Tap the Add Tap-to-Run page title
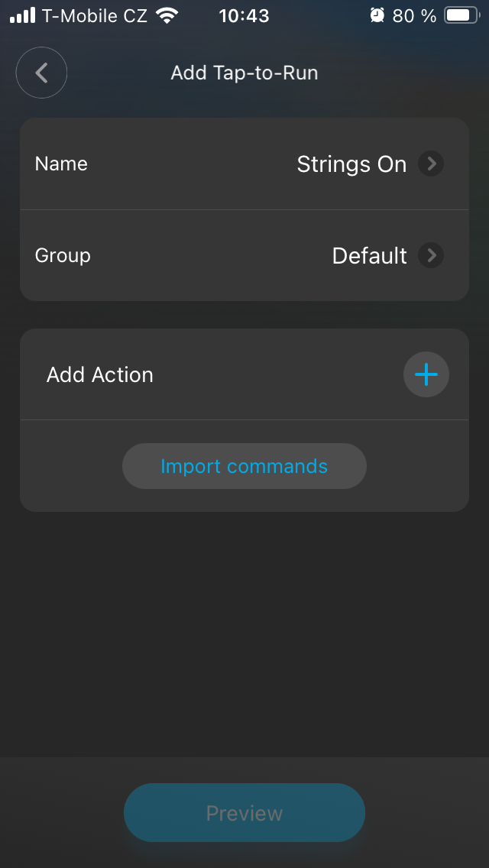The height and width of the screenshot is (868, 489). (244, 73)
